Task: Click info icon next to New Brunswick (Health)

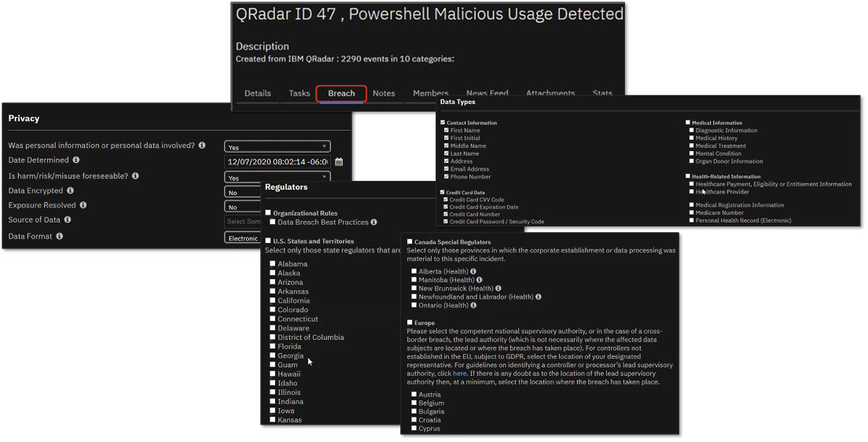Action: coord(498,288)
